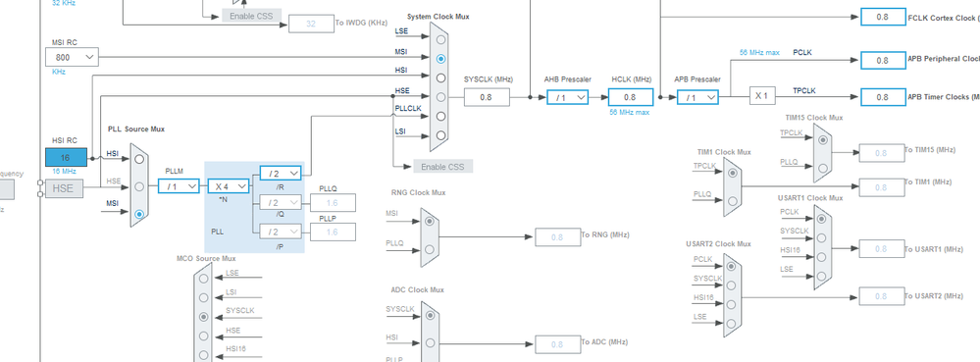The width and height of the screenshot is (980, 362).
Task: Click the HSE oscillator block
Action: (64, 187)
